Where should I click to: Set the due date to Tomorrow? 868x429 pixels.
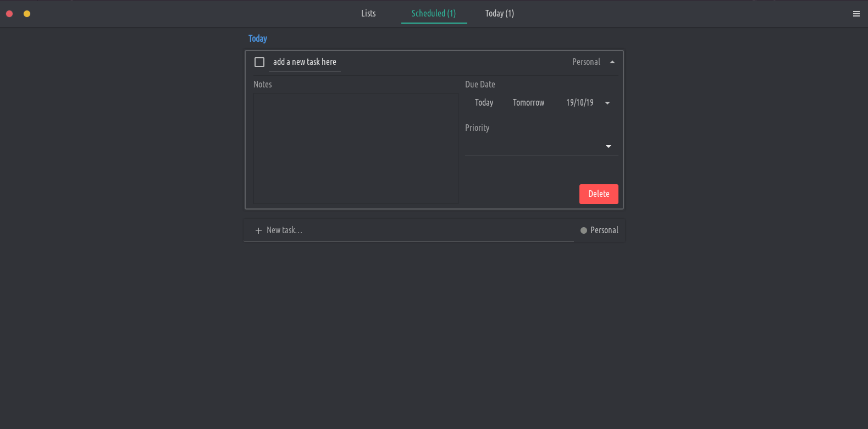click(x=528, y=103)
